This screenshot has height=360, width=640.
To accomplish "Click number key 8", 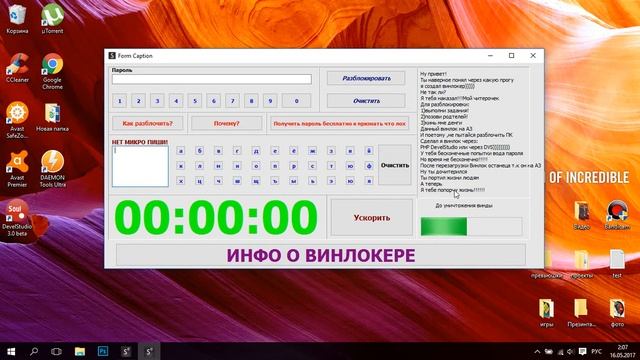I will (251, 101).
